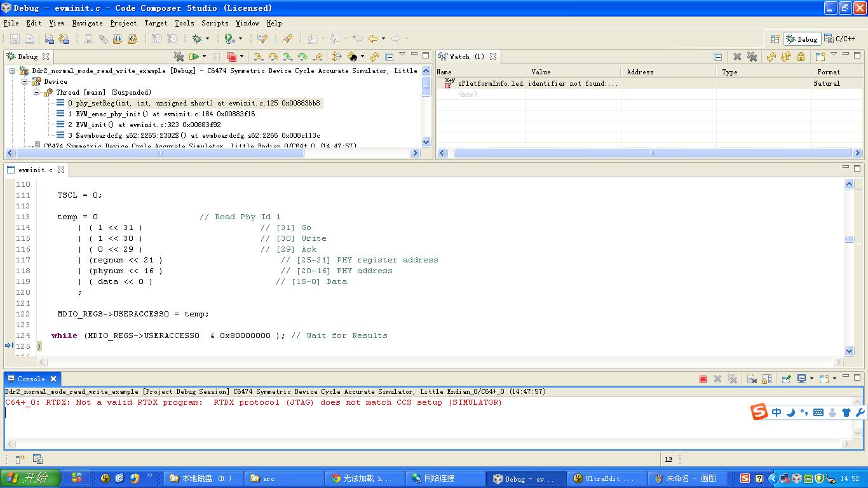Click the editor vertical scrollbar thumb
Image resolution: width=868 pixels, height=488 pixels.
pyautogui.click(x=850, y=239)
